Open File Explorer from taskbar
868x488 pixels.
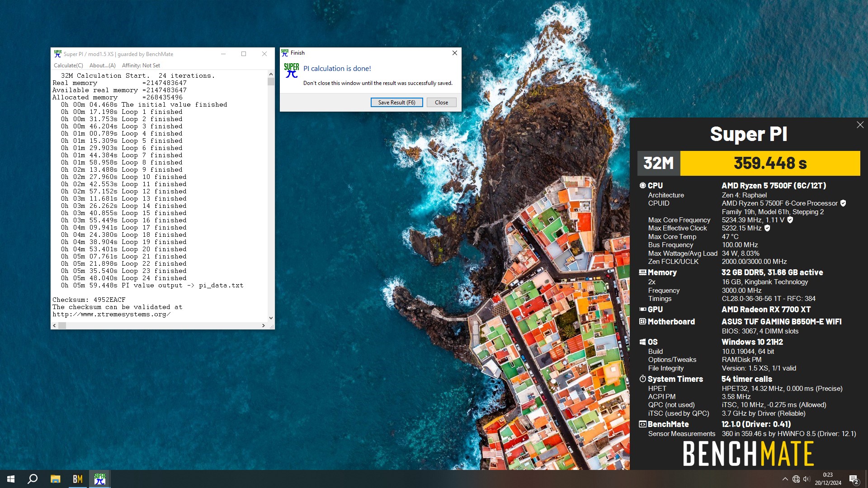pos(55,479)
